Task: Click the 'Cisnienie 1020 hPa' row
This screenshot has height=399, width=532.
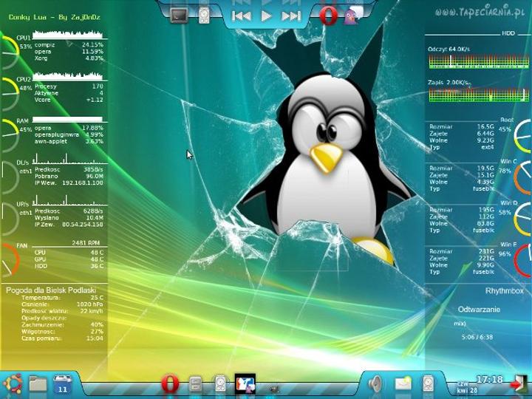Action: [x=62, y=304]
